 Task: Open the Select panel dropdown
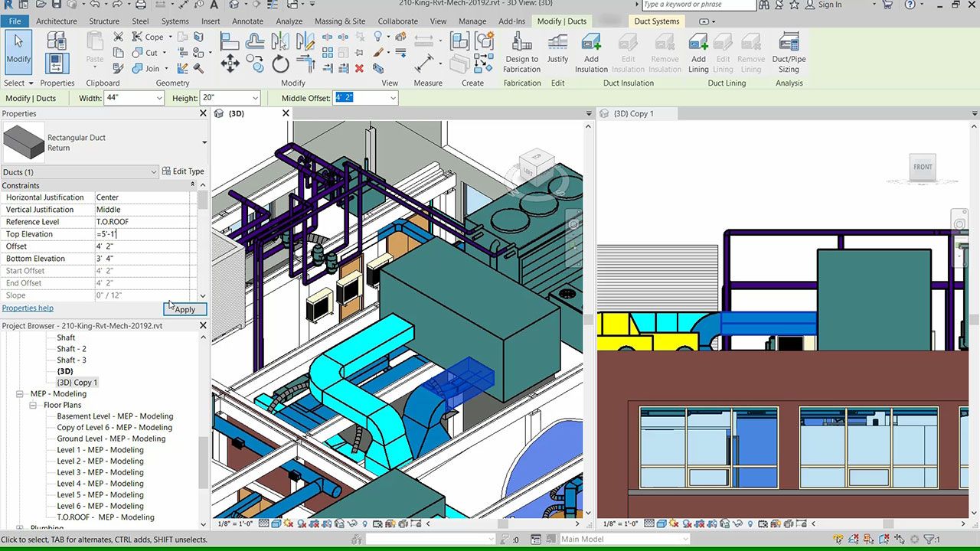18,83
